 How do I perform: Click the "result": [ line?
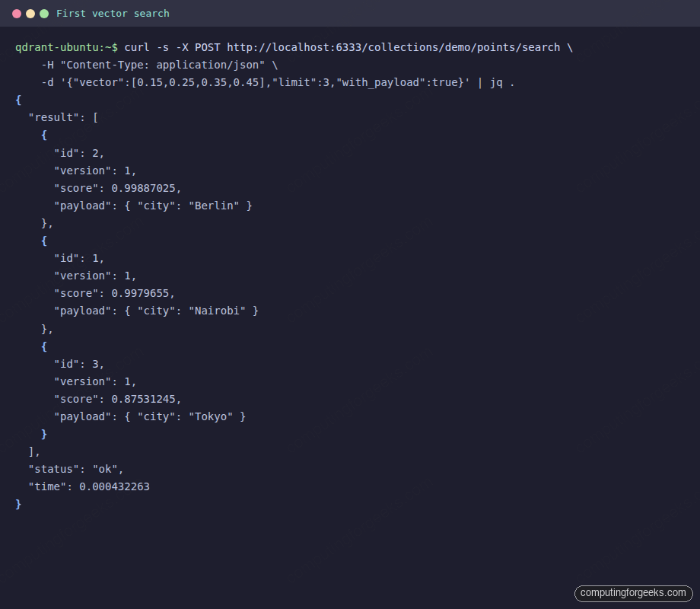pyautogui.click(x=63, y=117)
